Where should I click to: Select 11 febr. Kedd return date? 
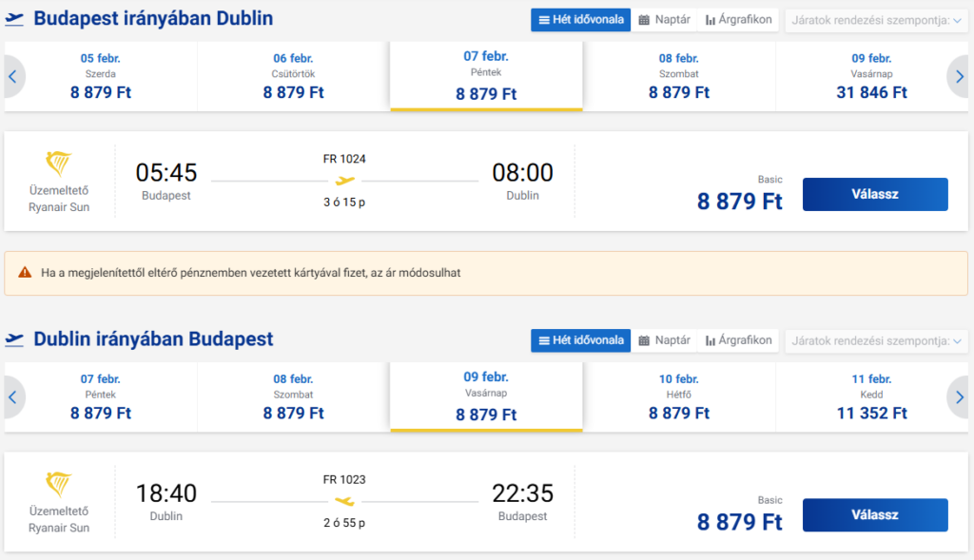click(872, 396)
